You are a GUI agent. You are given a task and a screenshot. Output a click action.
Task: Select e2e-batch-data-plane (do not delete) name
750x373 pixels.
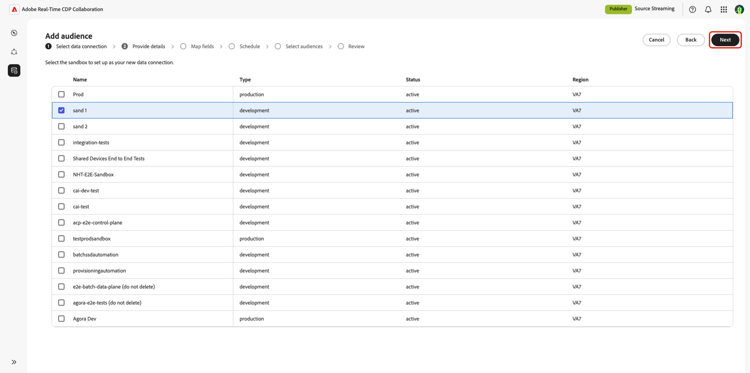(x=114, y=287)
